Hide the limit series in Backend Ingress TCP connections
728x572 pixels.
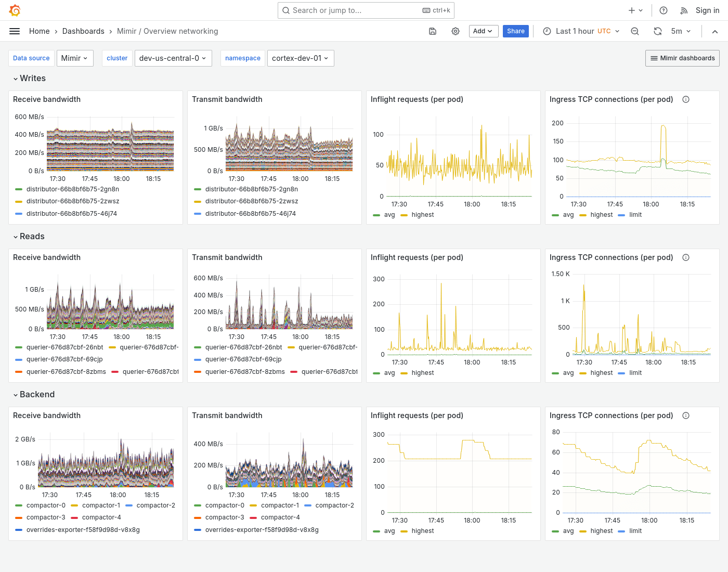635,530
